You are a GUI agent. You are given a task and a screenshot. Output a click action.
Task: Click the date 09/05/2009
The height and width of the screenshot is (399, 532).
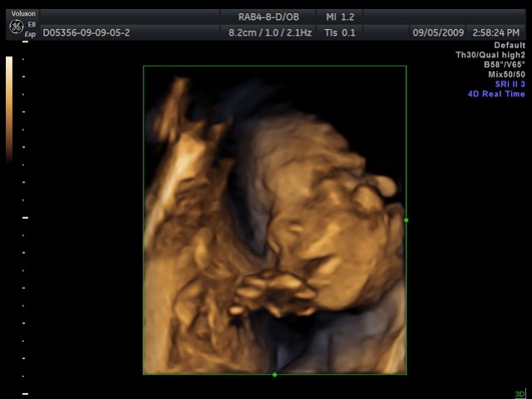(x=438, y=33)
